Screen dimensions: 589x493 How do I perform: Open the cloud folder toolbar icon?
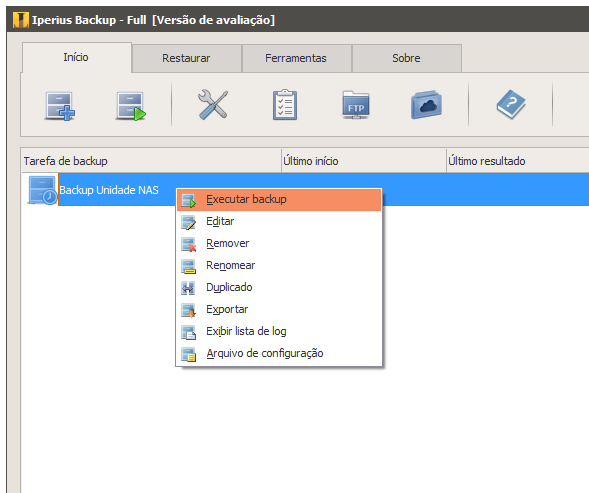(426, 105)
